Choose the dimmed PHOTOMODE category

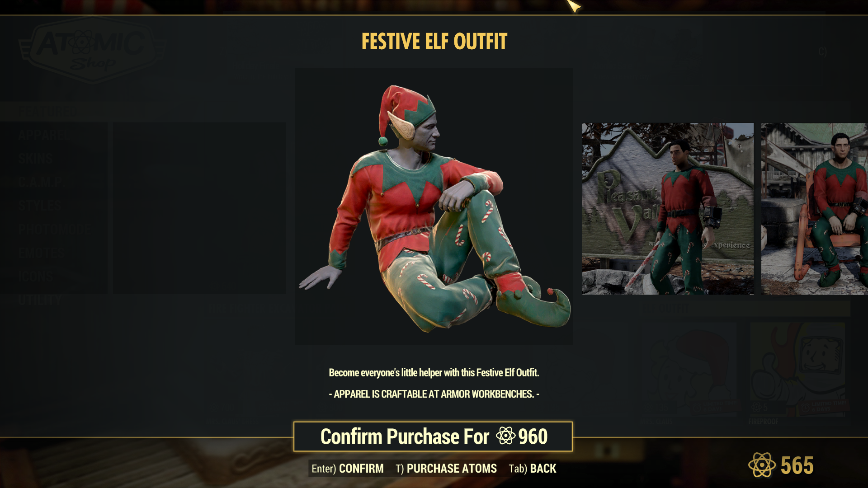pos(55,230)
